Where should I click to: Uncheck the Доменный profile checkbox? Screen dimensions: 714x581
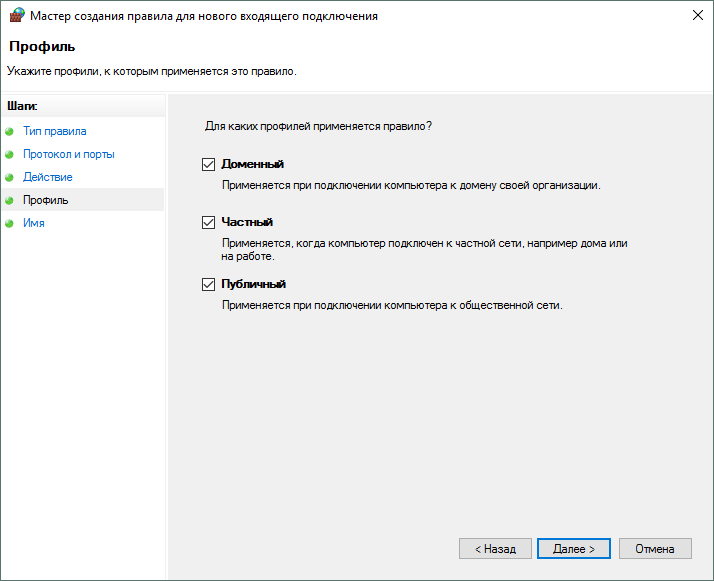[209, 164]
